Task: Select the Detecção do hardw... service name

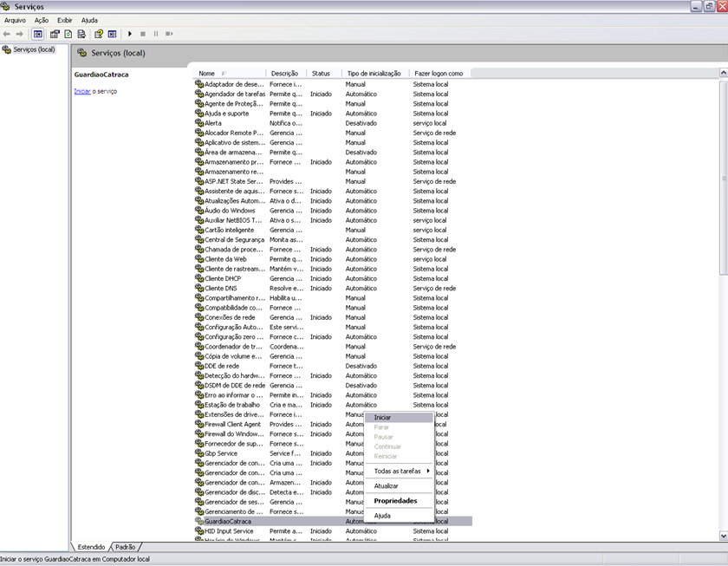Action: (234, 375)
